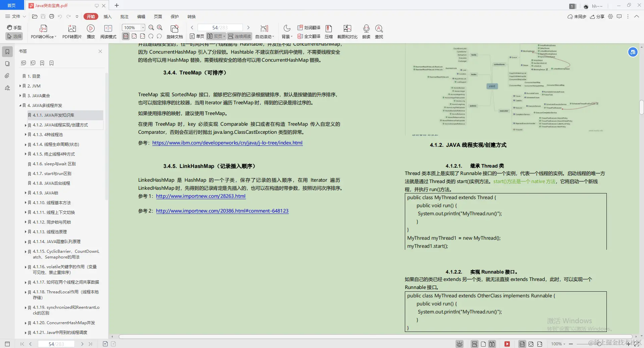
Task: Open the 批注 ribbon tab
Action: pos(124,16)
